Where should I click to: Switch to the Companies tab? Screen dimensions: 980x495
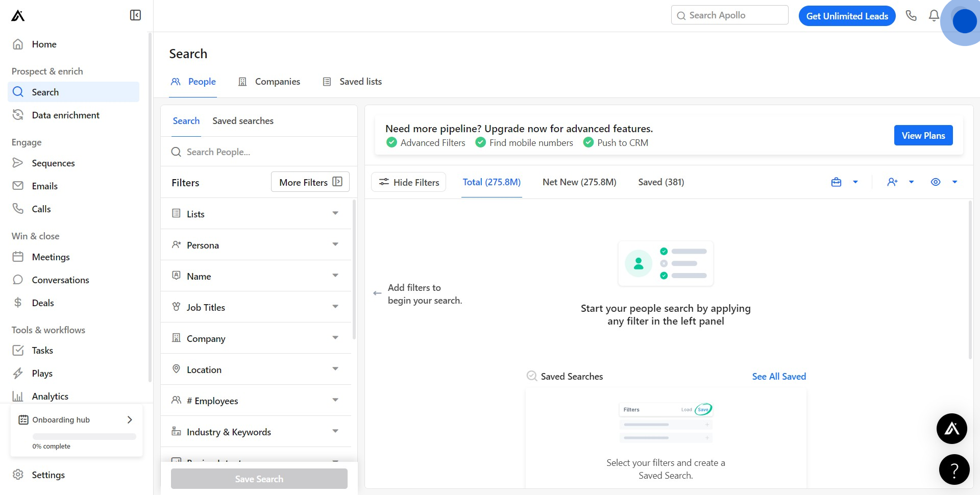[x=269, y=82]
